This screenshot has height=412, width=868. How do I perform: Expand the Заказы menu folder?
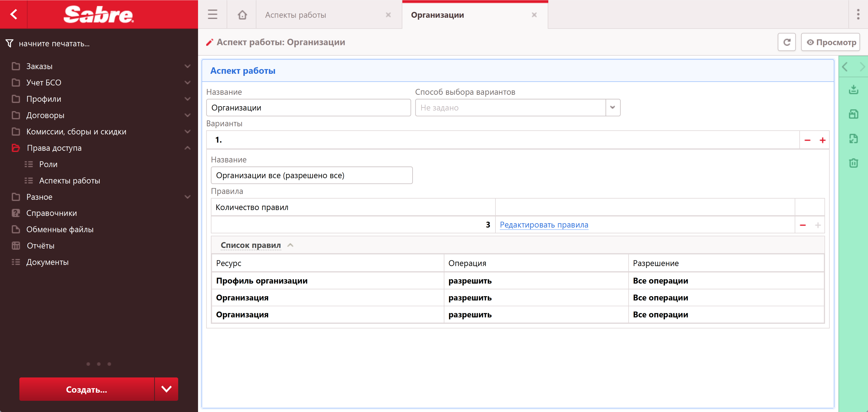pyautogui.click(x=187, y=66)
